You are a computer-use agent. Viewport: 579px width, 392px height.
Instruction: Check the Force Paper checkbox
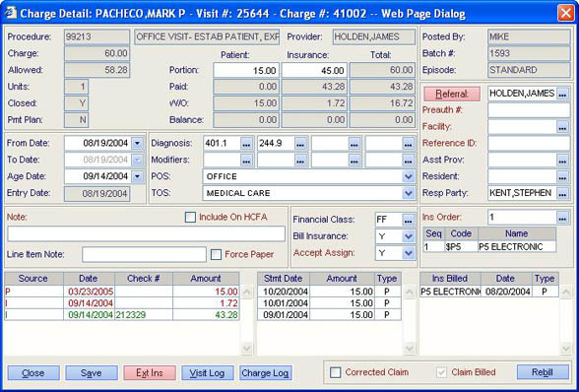coord(216,254)
